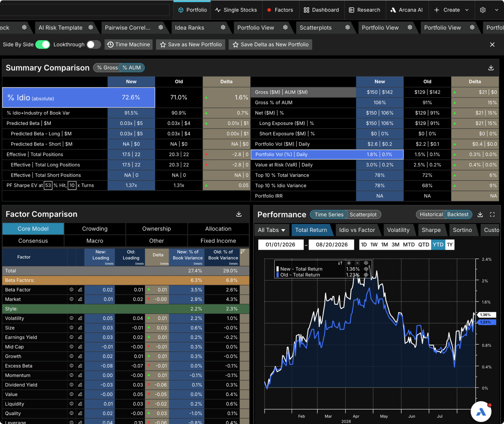Click the chart icon for Beta Factor

point(80,290)
